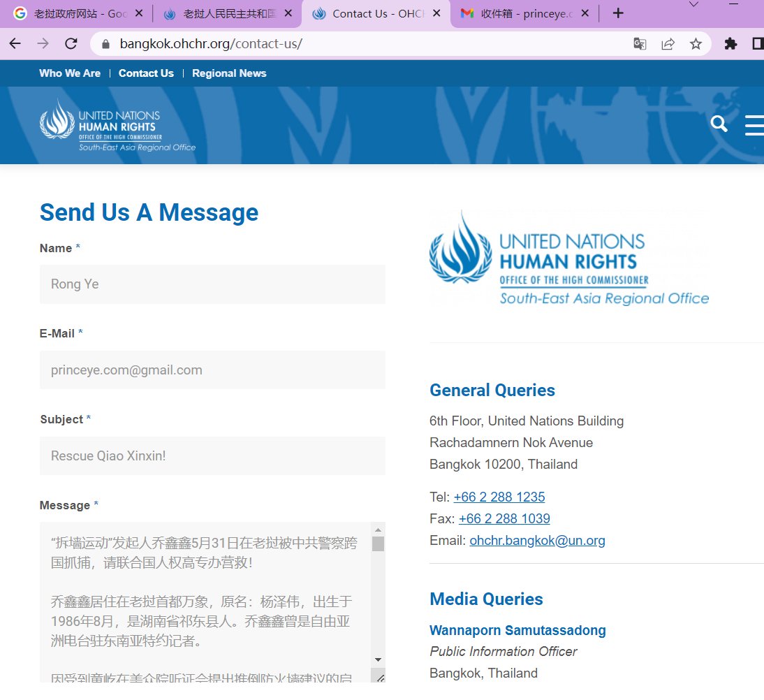Viewport: 764px width, 700px height.
Task: Open a new browser tab
Action: (618, 13)
